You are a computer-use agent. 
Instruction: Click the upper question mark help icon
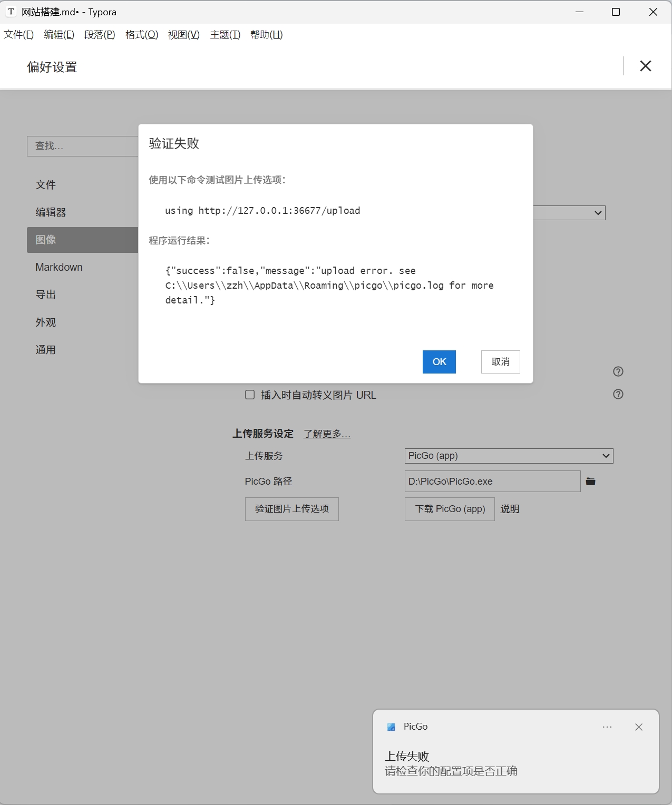618,371
